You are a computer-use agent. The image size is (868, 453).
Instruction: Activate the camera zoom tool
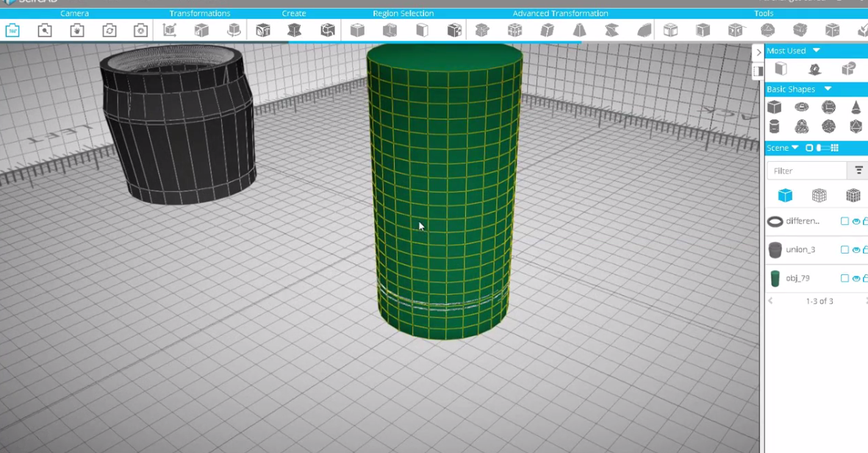[45, 30]
